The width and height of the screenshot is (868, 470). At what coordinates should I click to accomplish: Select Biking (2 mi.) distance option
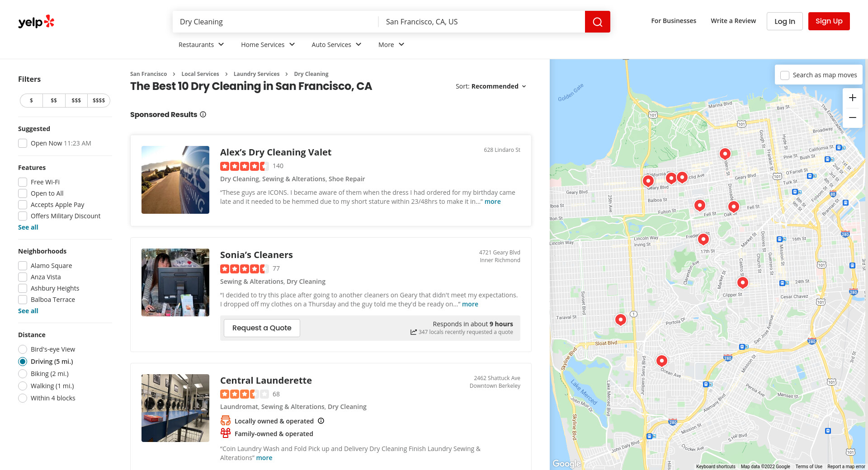(23, 374)
